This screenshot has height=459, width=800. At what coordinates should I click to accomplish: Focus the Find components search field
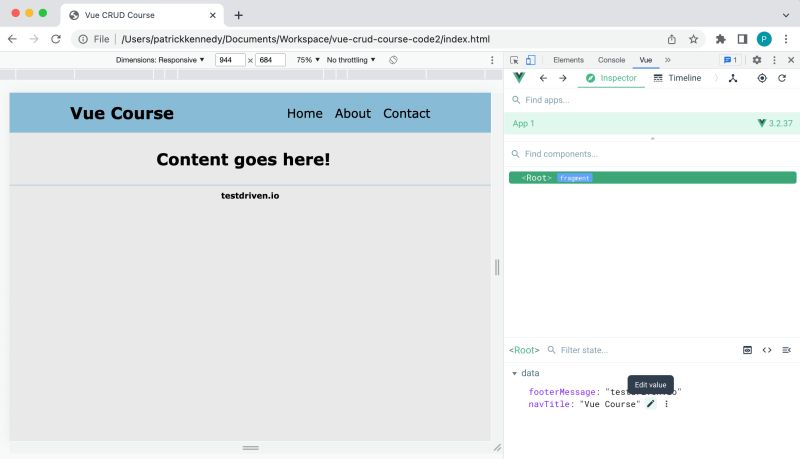click(x=652, y=154)
